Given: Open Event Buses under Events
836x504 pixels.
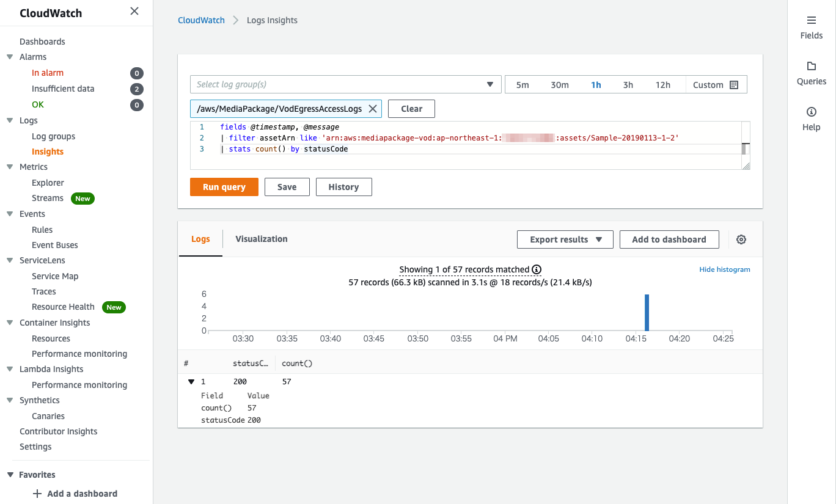Looking at the screenshot, I should point(55,245).
